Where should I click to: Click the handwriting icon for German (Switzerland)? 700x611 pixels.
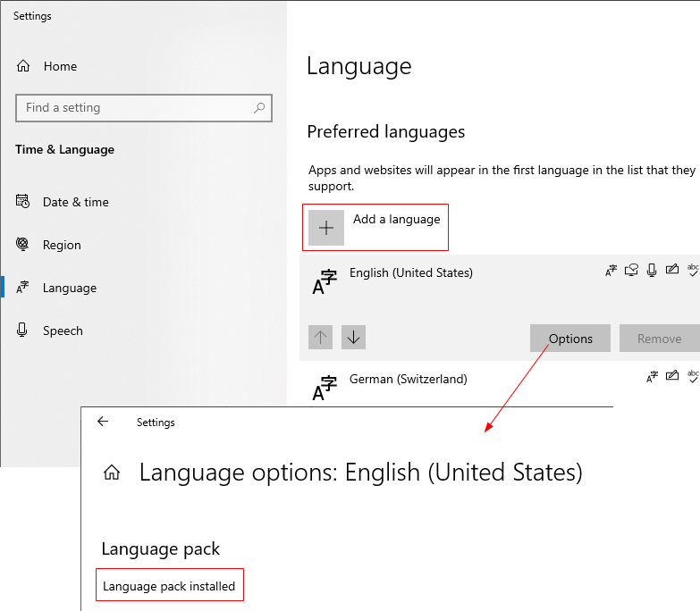pos(672,377)
